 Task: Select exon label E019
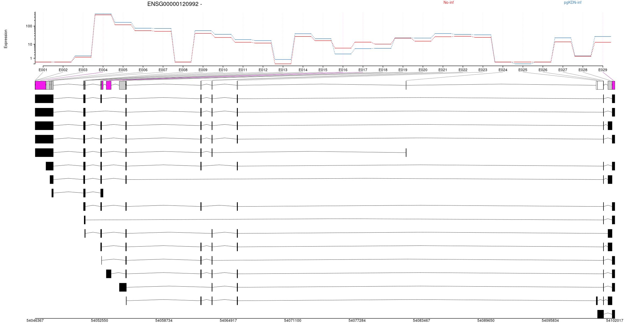[x=403, y=70]
